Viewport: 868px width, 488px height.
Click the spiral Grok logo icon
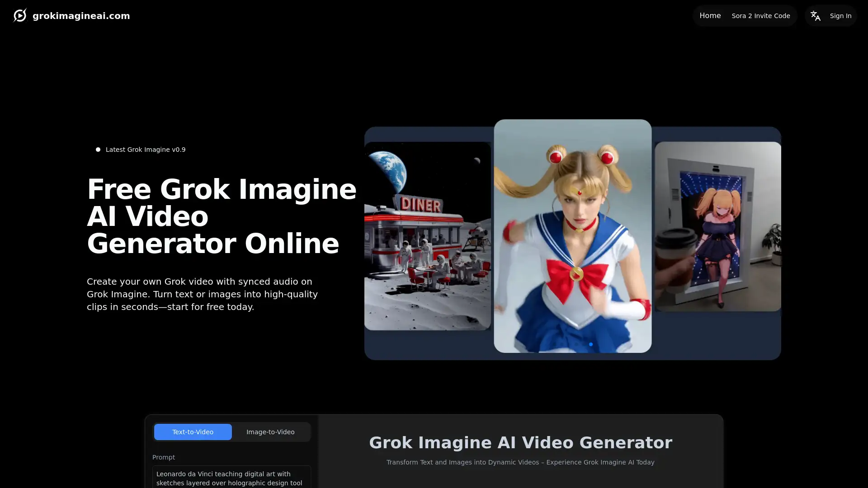click(20, 15)
